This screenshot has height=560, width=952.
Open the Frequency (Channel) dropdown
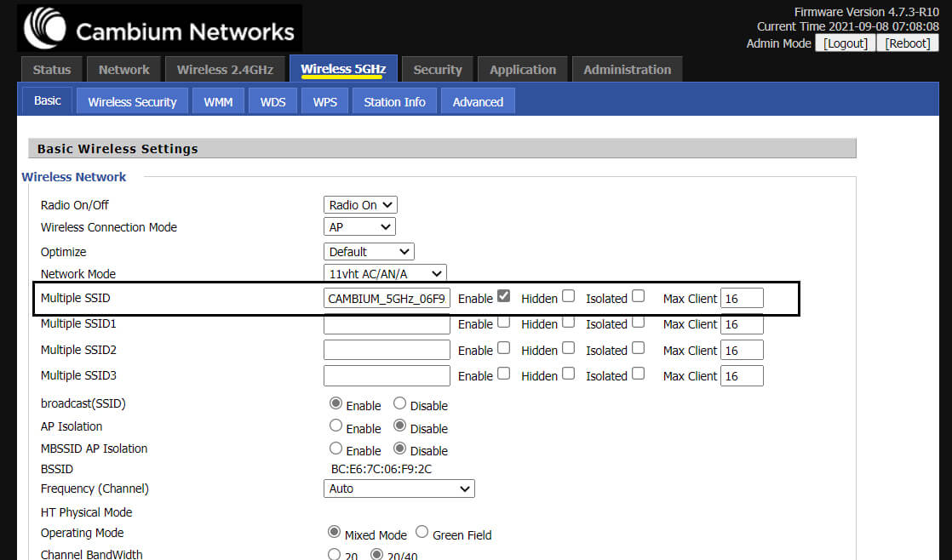pyautogui.click(x=399, y=489)
